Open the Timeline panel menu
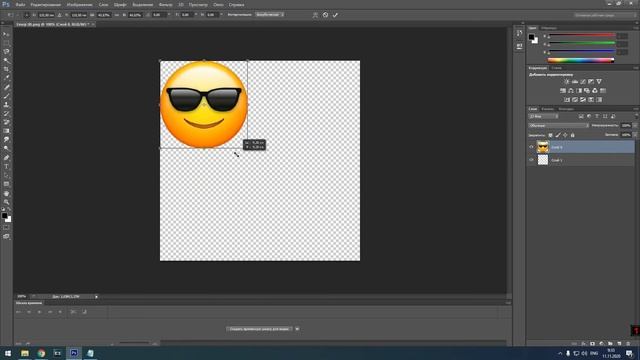The height and width of the screenshot is (360, 640). [508, 303]
